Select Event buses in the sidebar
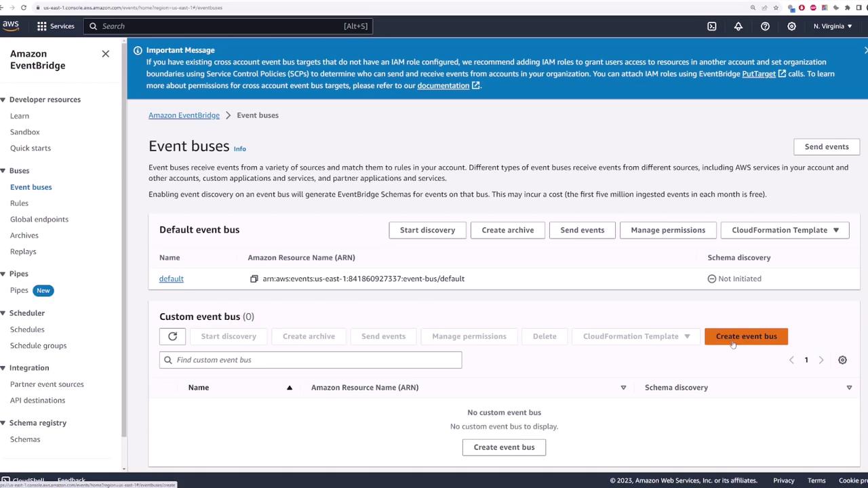Screen dimensions: 868x488 pos(31,187)
